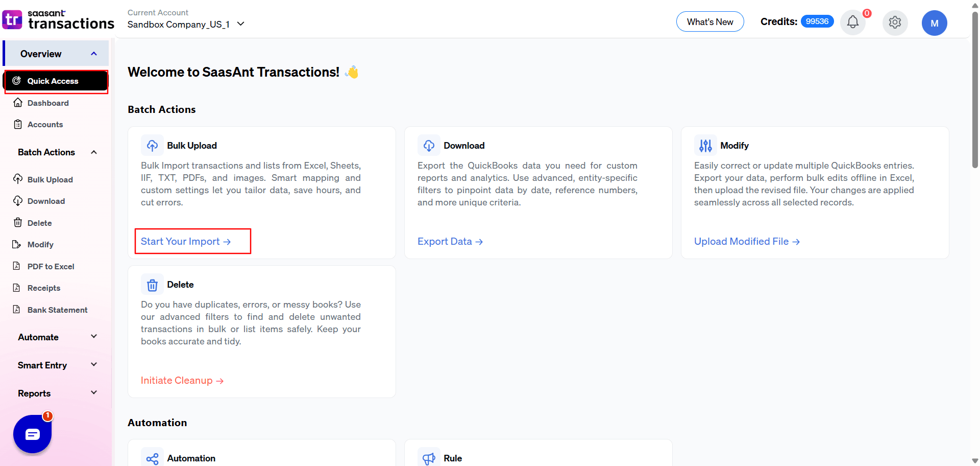Click the Bulk Upload cloud icon in sidebar
This screenshot has width=980, height=466.
click(x=18, y=179)
